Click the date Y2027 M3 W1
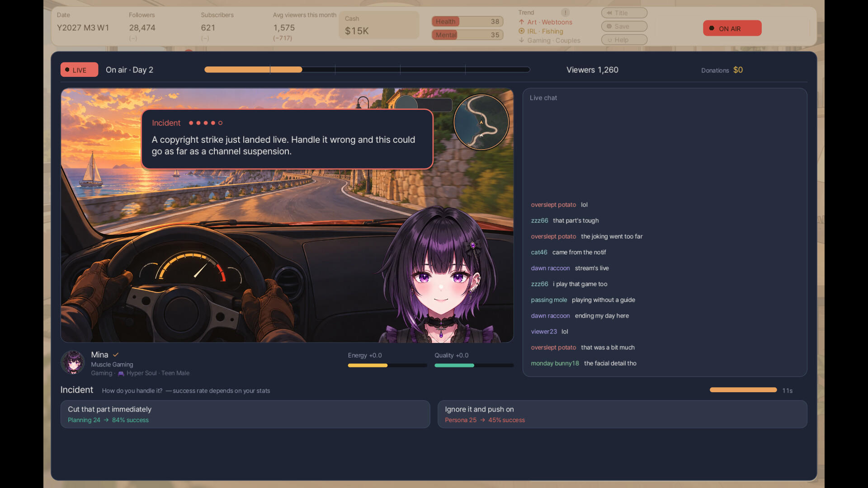 [x=83, y=28]
